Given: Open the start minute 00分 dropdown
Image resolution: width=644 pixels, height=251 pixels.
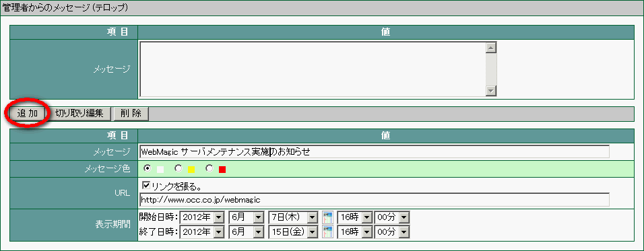Looking at the screenshot, I should [392, 217].
